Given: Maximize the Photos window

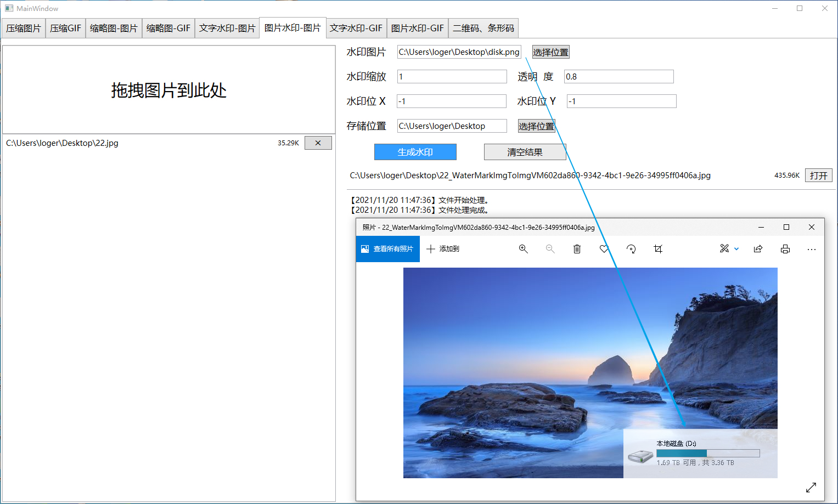Looking at the screenshot, I should pyautogui.click(x=786, y=227).
